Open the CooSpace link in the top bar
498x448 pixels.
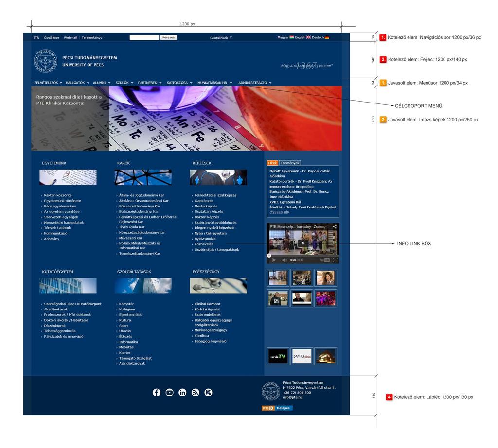52,38
